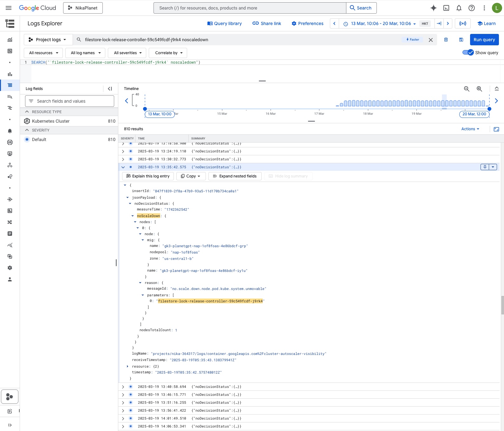Zoom out the timeline histogram

pyautogui.click(x=467, y=89)
